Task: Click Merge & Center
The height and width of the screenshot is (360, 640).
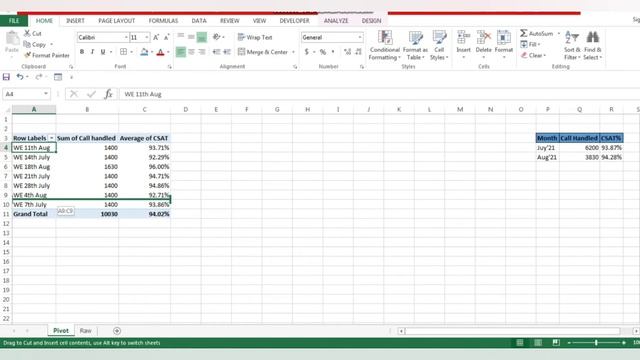Action: coord(263,52)
